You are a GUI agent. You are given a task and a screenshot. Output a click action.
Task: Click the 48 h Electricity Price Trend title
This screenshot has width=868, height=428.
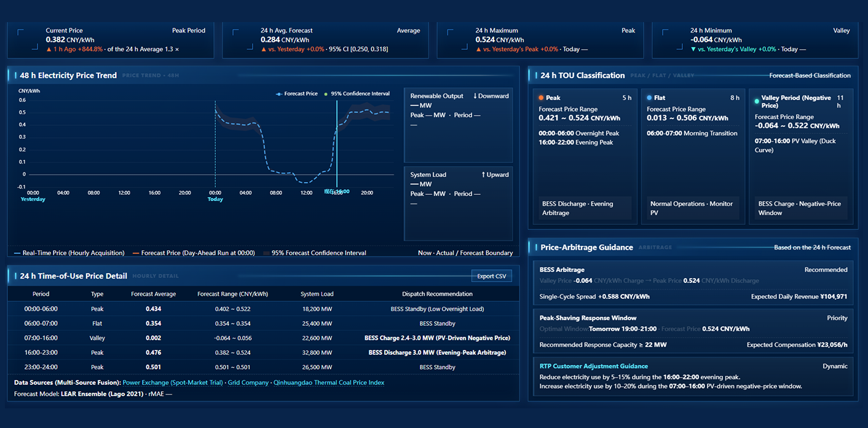[x=68, y=76]
